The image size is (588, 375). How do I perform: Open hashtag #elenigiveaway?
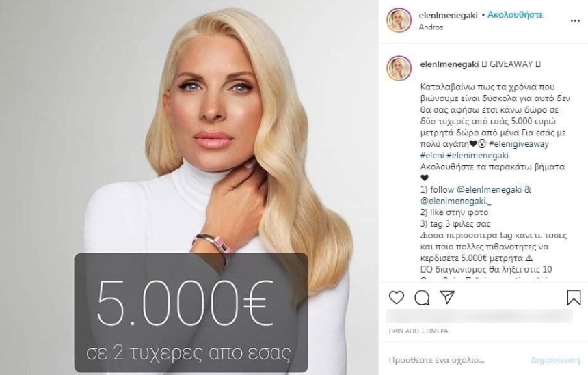click(519, 144)
